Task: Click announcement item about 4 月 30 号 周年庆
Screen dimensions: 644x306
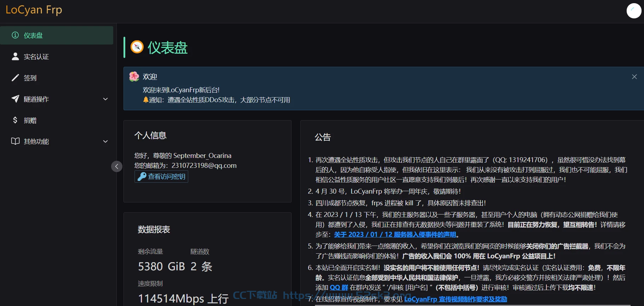Action: [388, 192]
